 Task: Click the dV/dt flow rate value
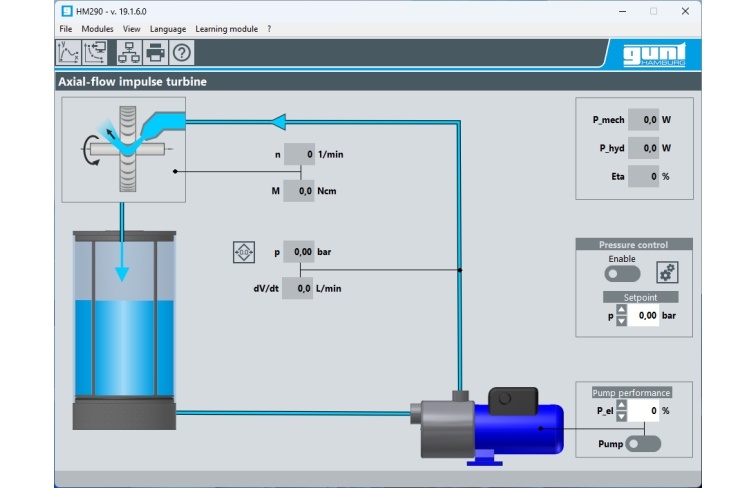[297, 288]
